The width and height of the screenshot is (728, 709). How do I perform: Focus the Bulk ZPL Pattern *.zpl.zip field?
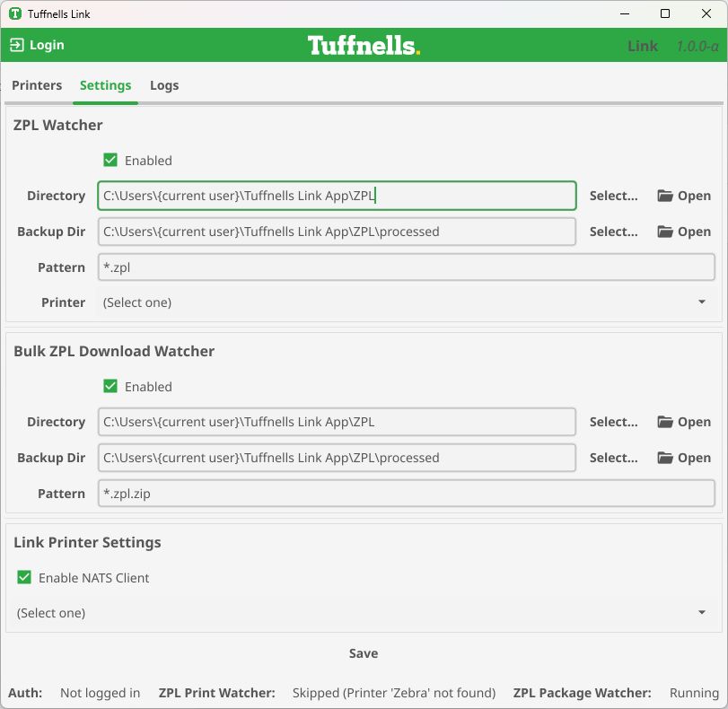tap(406, 494)
